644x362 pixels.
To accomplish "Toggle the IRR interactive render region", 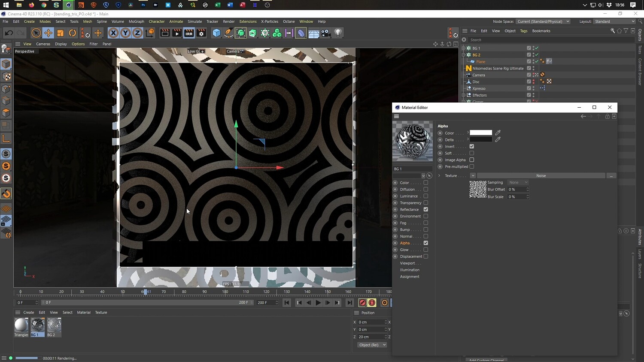I will tap(189, 33).
